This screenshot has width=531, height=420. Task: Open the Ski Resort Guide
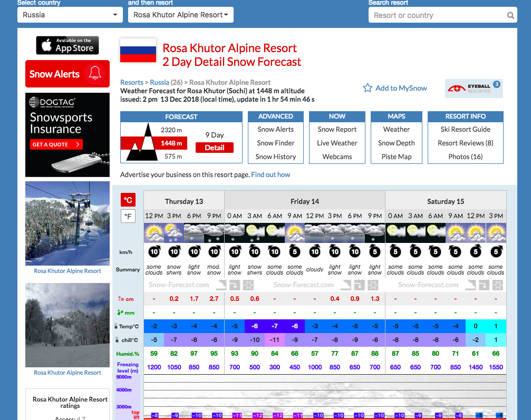(465, 129)
